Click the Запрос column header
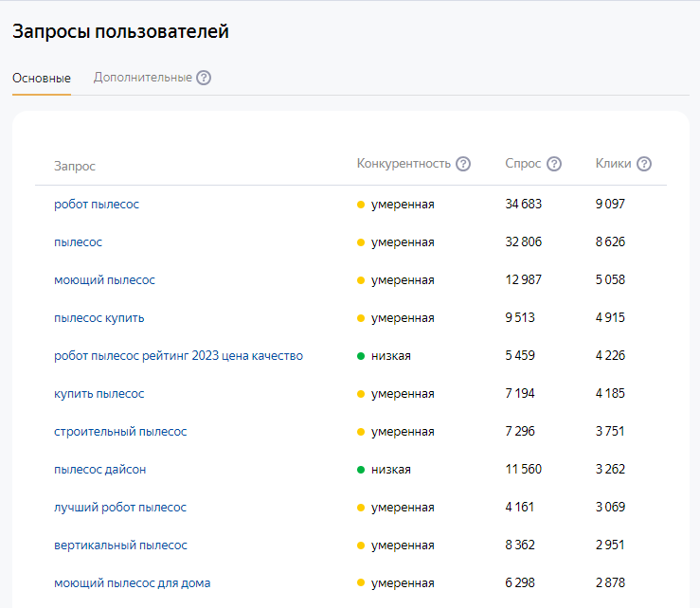The image size is (700, 608). tap(75, 167)
